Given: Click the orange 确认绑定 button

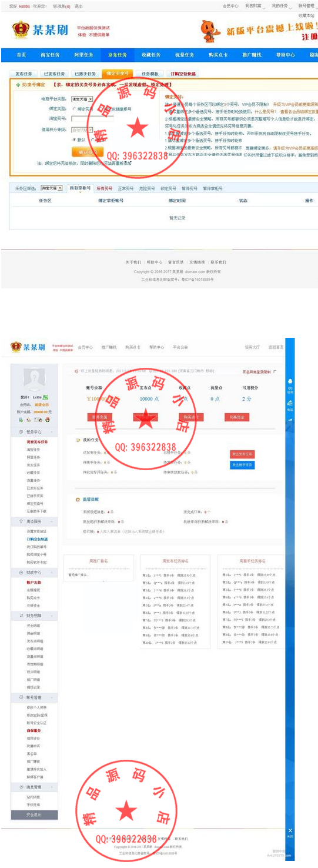Looking at the screenshot, I should (x=87, y=151).
